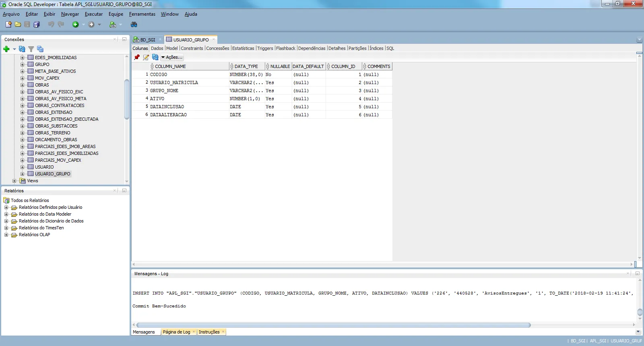
Task: Click the binoculars Find DB Object icon
Action: coord(134,25)
